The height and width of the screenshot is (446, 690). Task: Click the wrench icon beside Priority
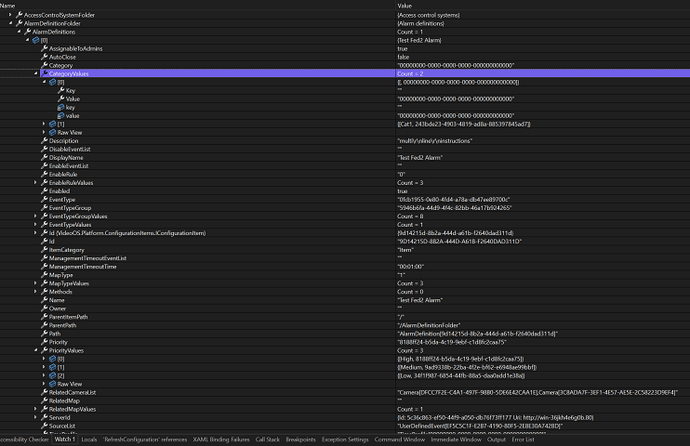tap(45, 342)
